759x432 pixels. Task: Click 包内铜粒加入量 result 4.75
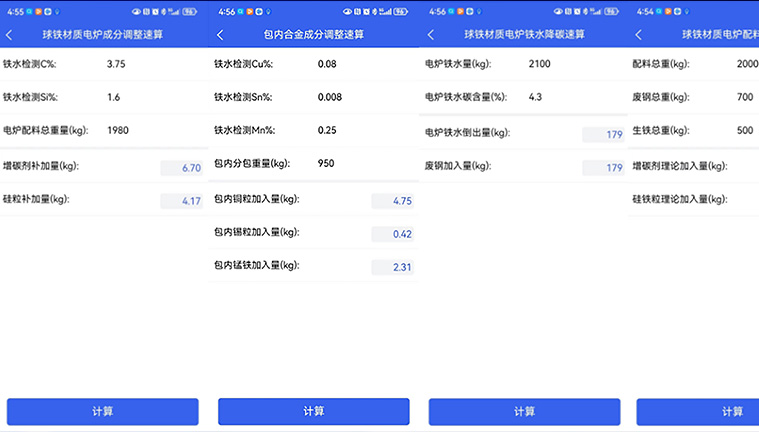tap(392, 201)
